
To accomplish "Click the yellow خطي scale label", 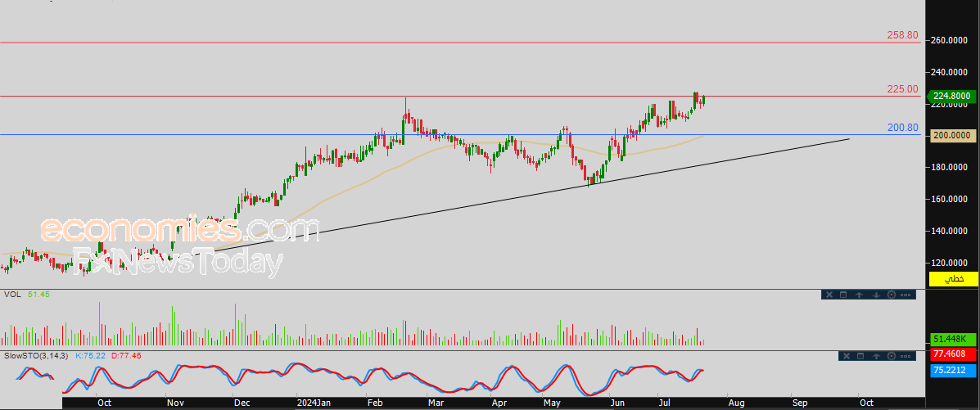I will 953,279.
